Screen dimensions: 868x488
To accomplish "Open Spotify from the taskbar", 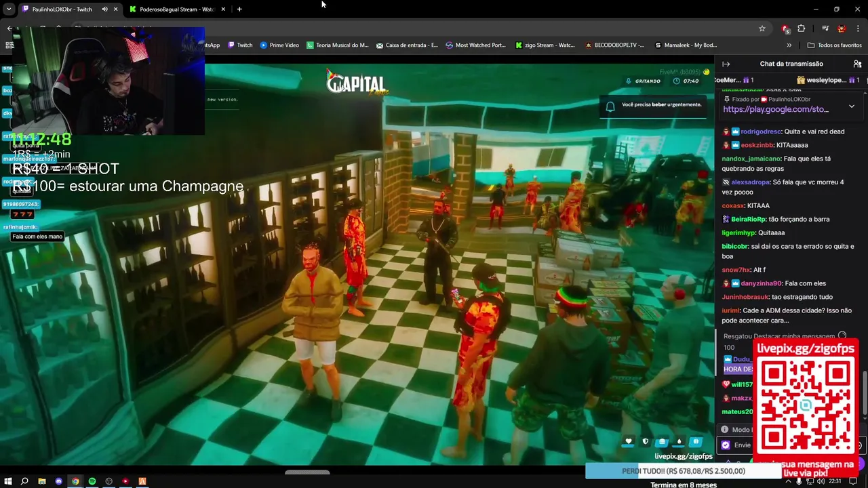I will coord(92,481).
